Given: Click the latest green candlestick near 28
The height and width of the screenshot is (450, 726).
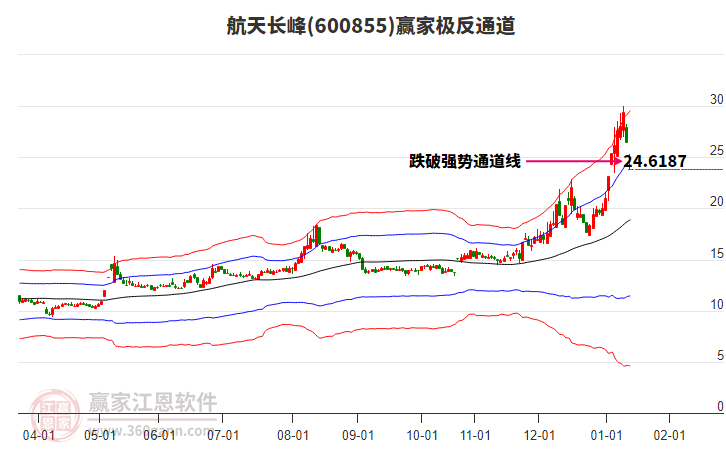Looking at the screenshot, I should (x=626, y=134).
